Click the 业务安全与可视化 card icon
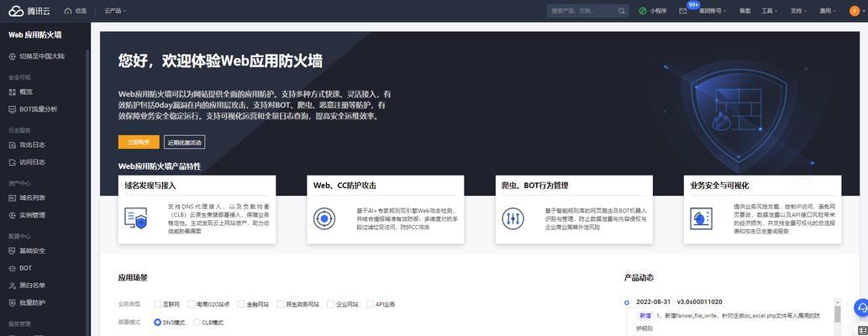Screen dimensions: 868x336 coord(702,218)
